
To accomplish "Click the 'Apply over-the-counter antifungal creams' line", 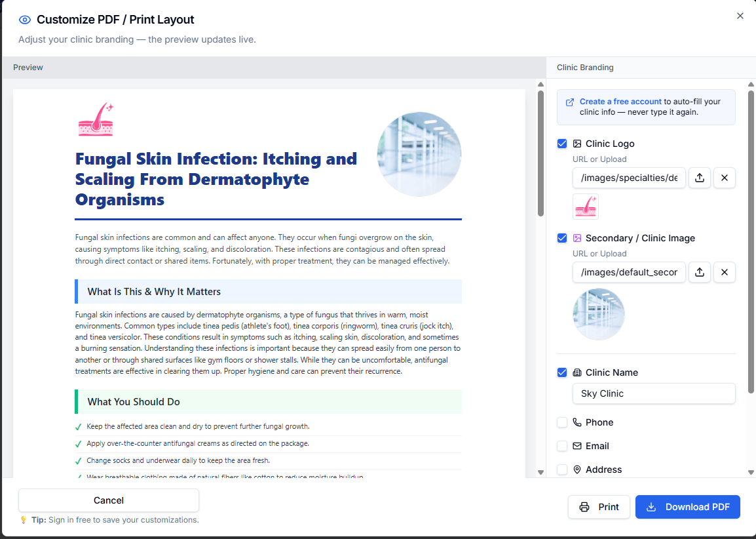I will [x=198, y=443].
